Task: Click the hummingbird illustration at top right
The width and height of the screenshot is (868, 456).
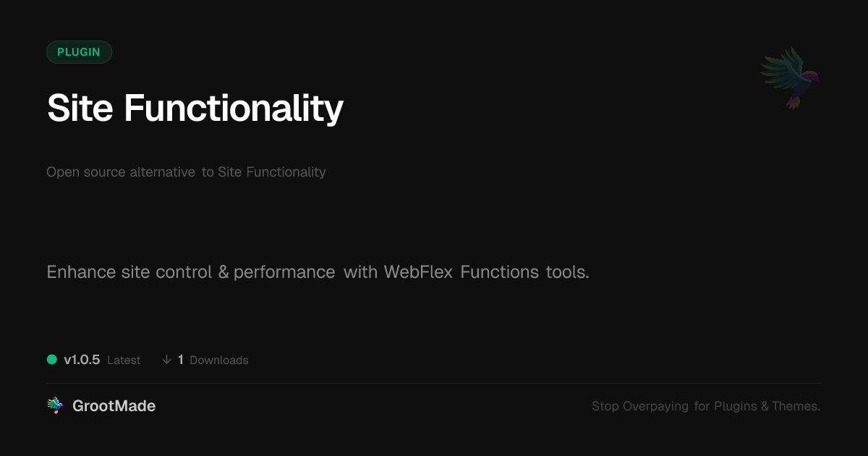Action: 790,77
